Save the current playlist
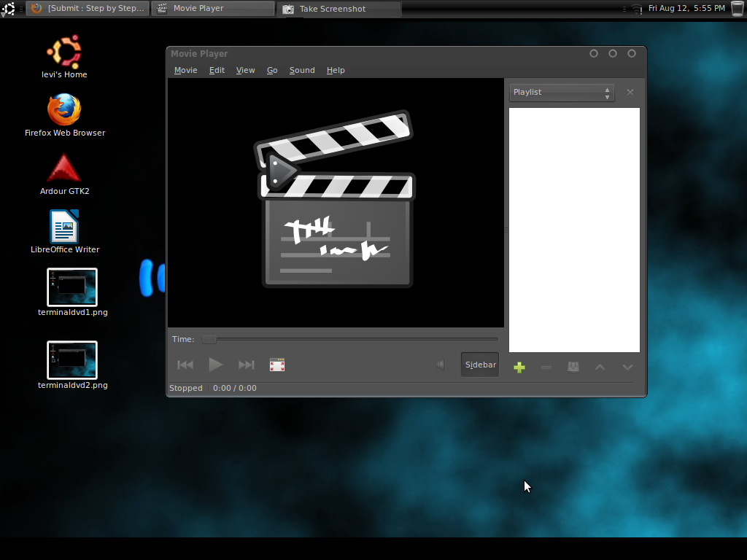 [573, 367]
